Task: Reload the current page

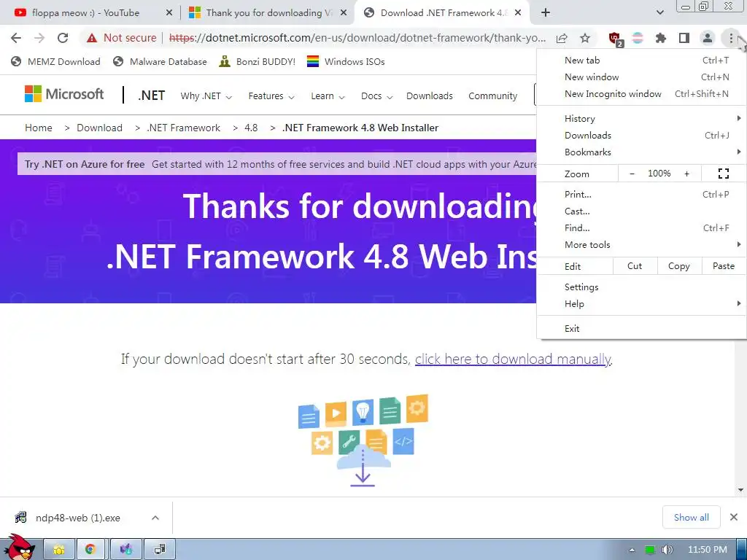Action: point(63,38)
